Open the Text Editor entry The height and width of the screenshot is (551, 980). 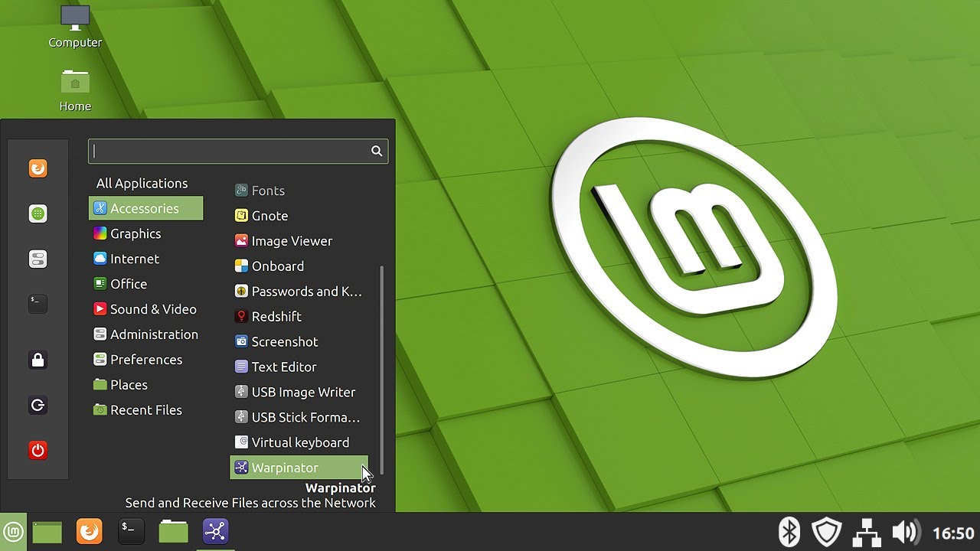pyautogui.click(x=284, y=367)
